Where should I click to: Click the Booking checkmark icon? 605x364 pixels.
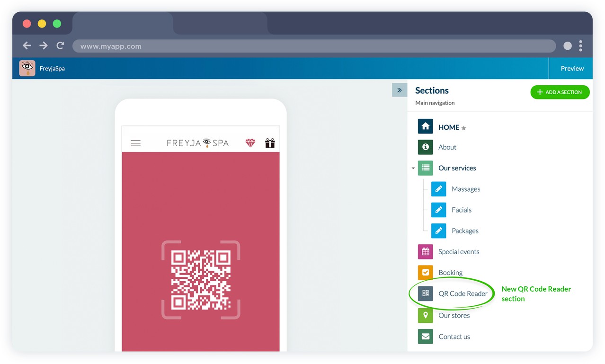coord(426,273)
